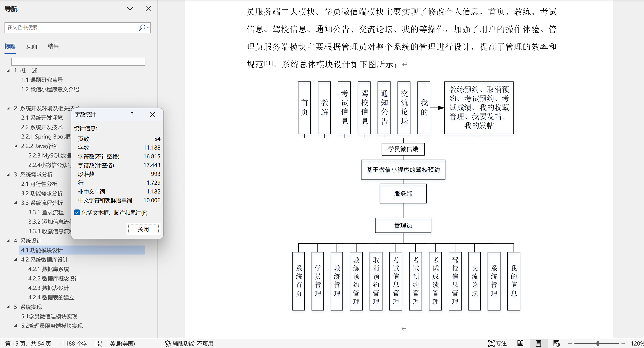Image resolution: width=644 pixels, height=348 pixels.
Task: Go to heading '2.2 系统开发技术'
Action: (42, 127)
